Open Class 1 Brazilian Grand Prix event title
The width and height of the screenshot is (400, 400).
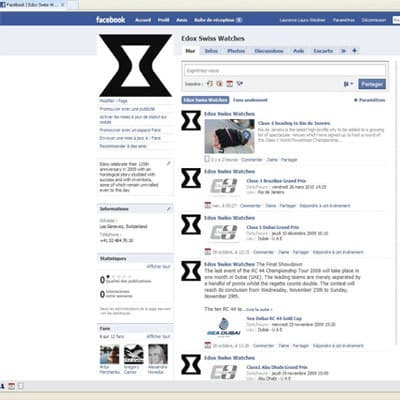276,181
